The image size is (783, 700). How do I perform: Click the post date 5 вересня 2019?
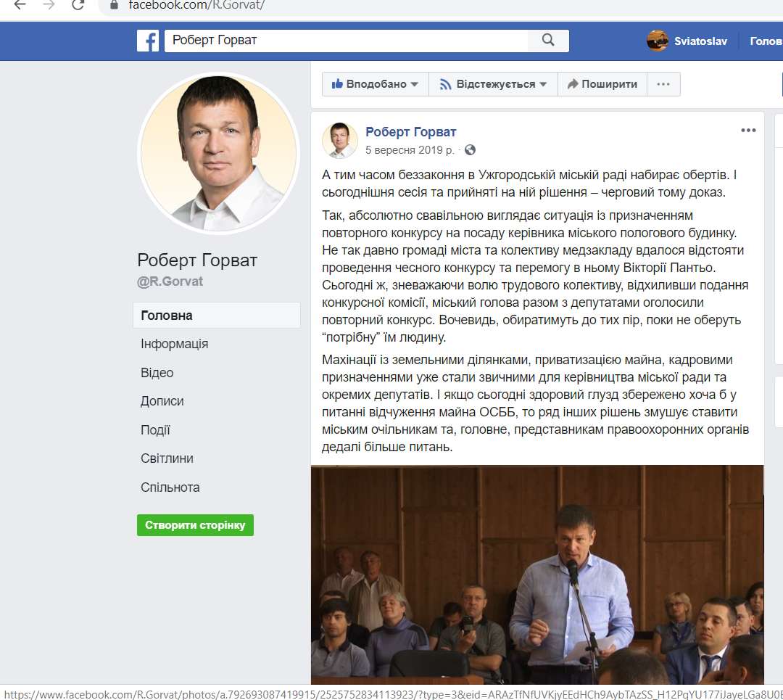[410, 150]
